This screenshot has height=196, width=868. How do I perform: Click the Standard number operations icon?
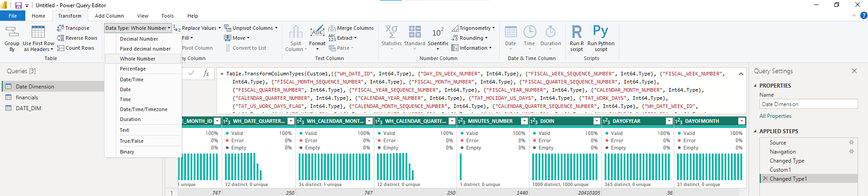tap(415, 32)
